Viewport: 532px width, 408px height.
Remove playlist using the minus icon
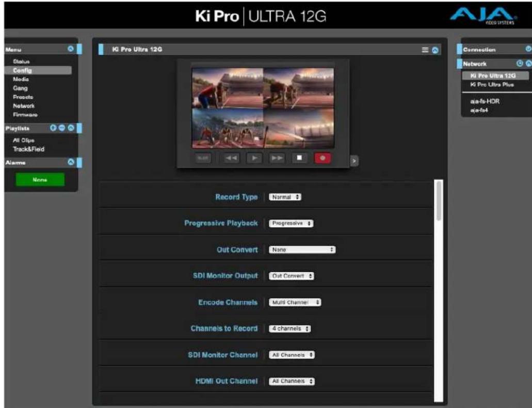62,128
